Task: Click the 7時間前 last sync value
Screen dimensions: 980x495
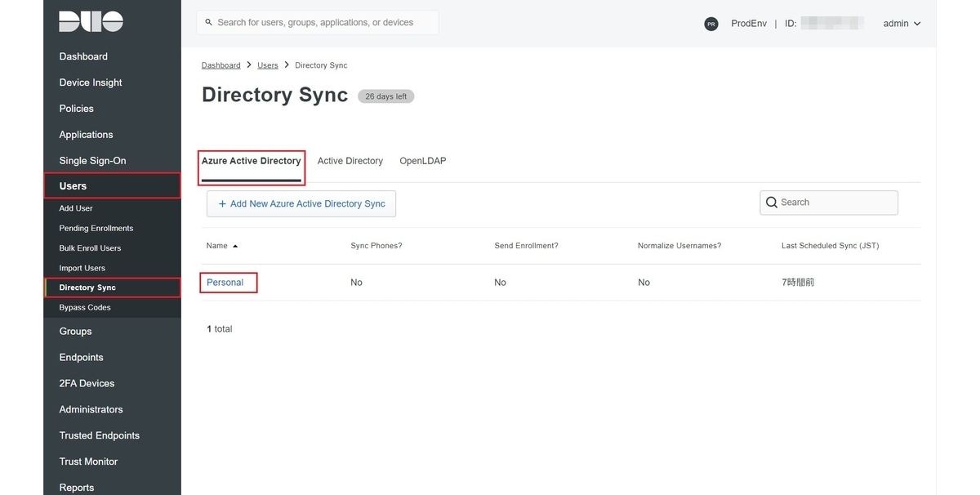Action: click(798, 283)
